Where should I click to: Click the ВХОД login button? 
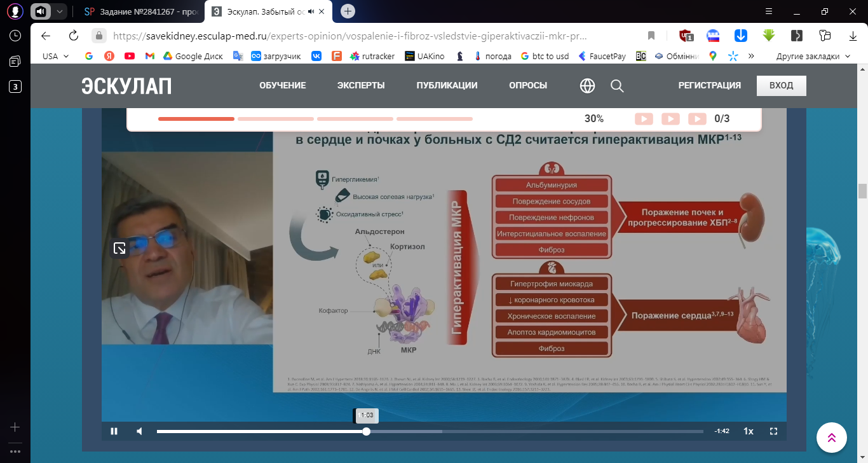click(782, 86)
